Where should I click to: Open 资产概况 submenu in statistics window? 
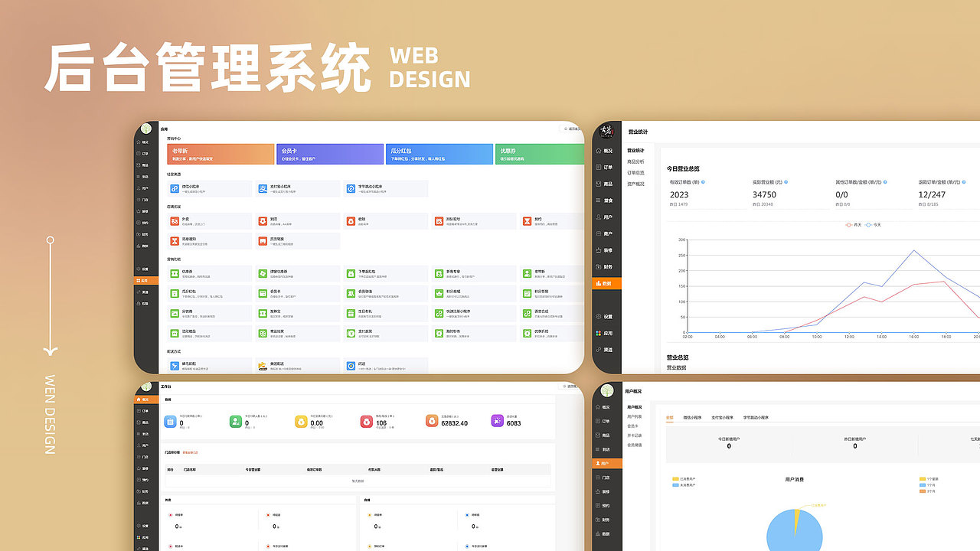pos(636,184)
